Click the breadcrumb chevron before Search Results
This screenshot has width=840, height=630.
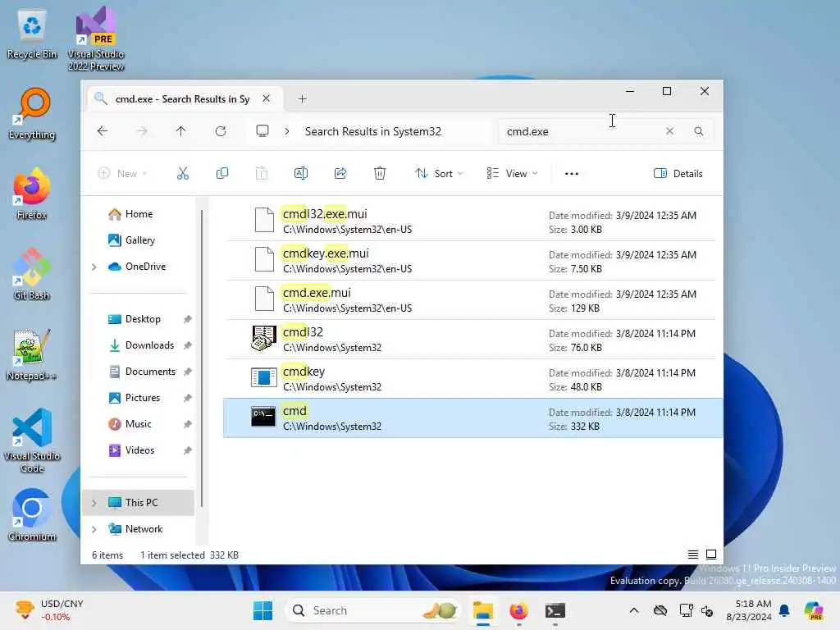point(287,131)
